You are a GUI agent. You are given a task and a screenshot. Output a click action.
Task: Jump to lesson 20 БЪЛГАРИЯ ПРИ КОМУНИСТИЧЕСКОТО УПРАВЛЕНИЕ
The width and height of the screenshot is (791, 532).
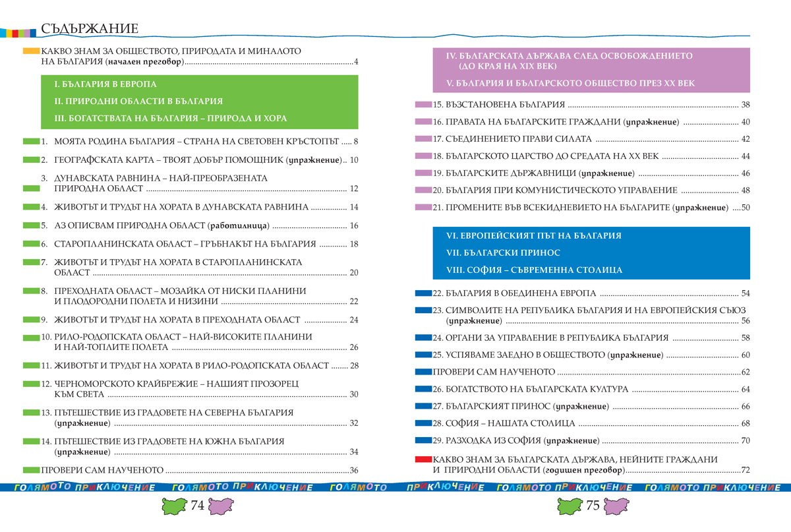(x=561, y=191)
